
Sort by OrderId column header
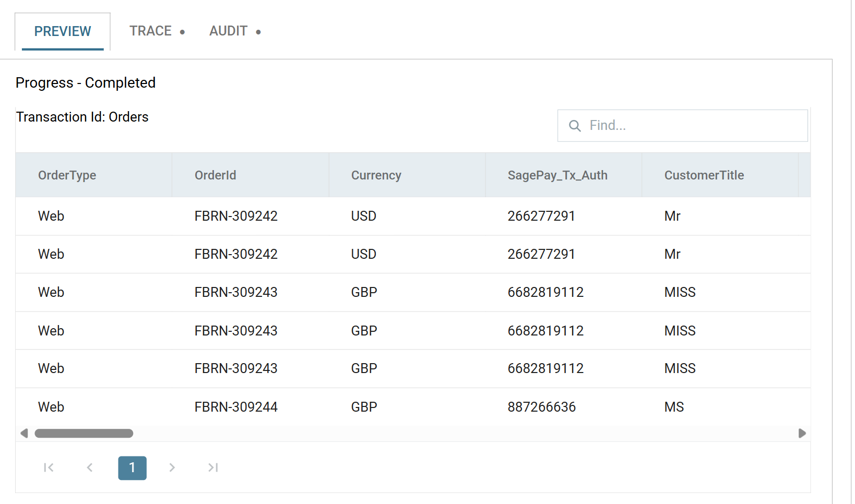[251, 175]
